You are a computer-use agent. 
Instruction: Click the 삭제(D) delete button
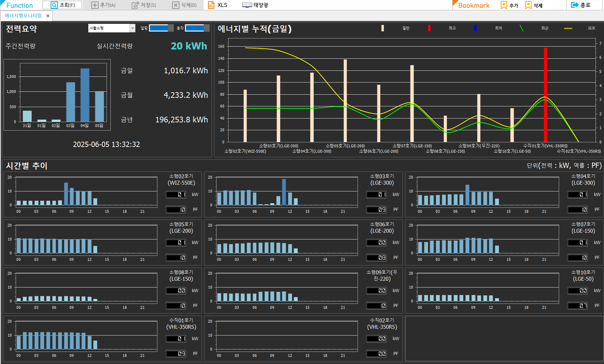point(184,5)
